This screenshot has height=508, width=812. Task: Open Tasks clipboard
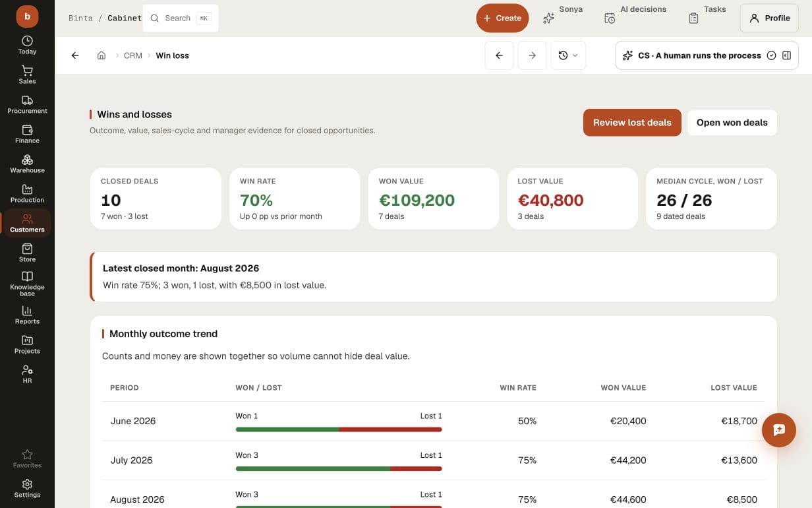pos(707,18)
